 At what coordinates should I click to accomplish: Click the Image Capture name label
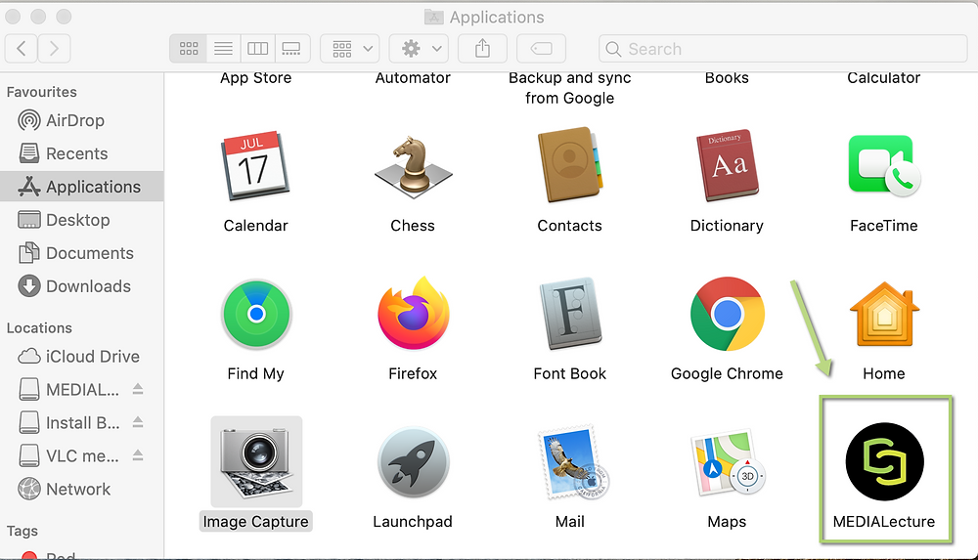click(255, 521)
